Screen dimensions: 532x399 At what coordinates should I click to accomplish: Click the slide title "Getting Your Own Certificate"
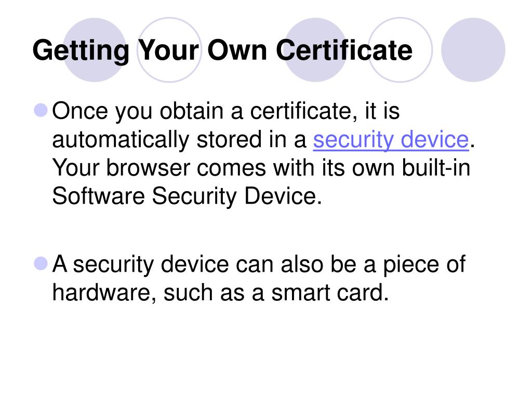[x=222, y=51]
